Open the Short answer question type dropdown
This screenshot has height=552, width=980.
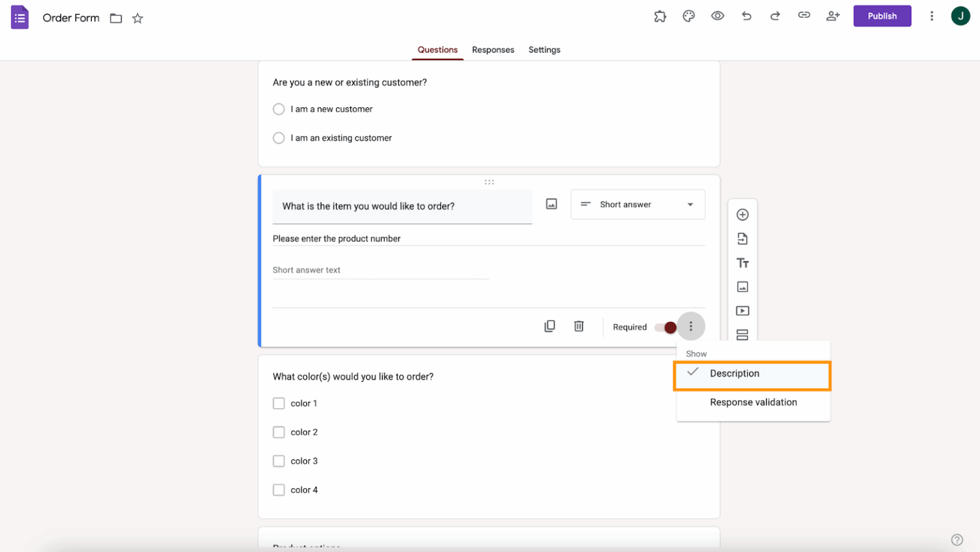click(x=637, y=204)
